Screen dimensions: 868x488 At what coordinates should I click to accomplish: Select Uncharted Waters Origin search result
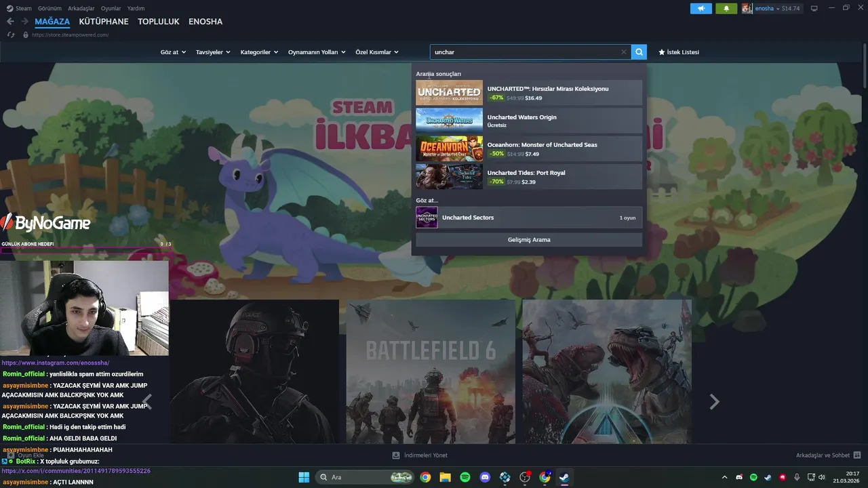(x=529, y=121)
